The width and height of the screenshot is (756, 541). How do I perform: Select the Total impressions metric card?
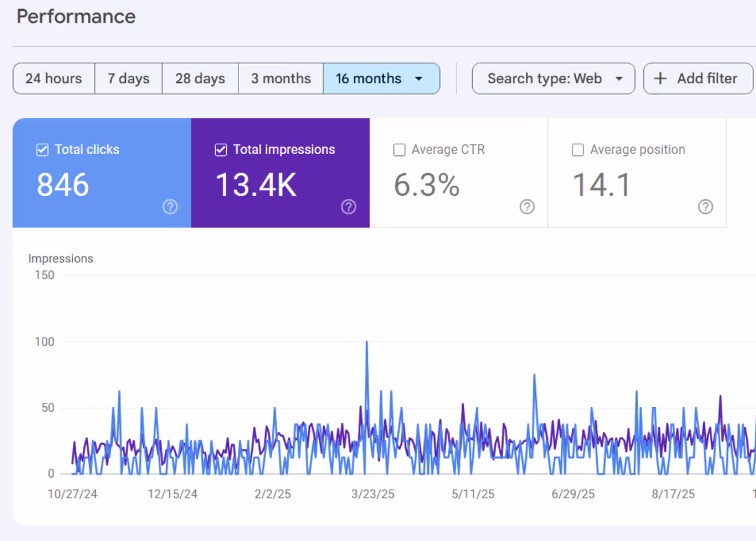click(x=280, y=173)
